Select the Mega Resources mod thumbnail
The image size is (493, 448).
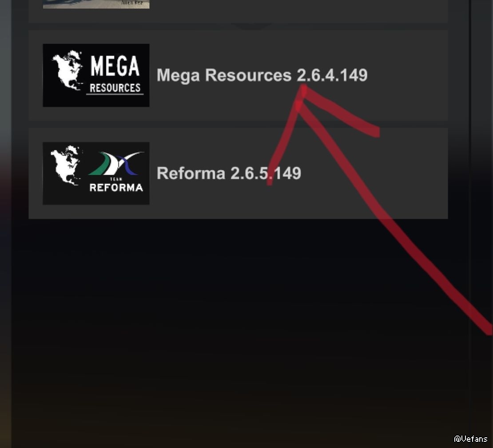click(x=96, y=75)
